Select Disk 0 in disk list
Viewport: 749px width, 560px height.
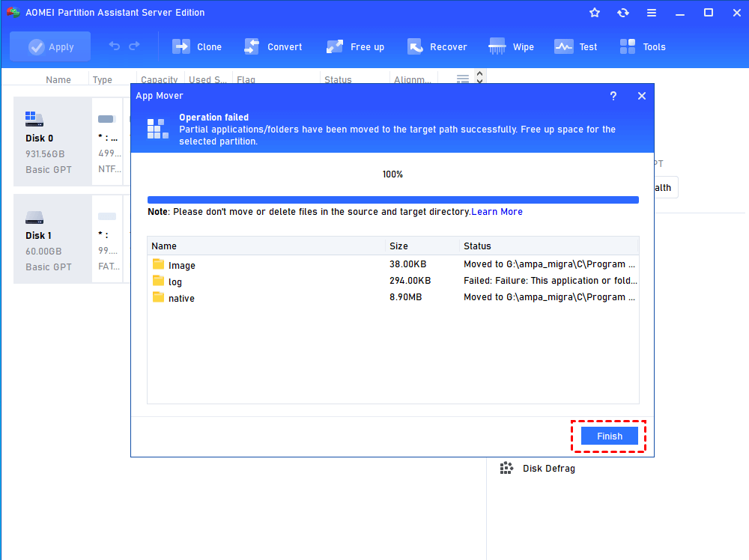(52, 141)
